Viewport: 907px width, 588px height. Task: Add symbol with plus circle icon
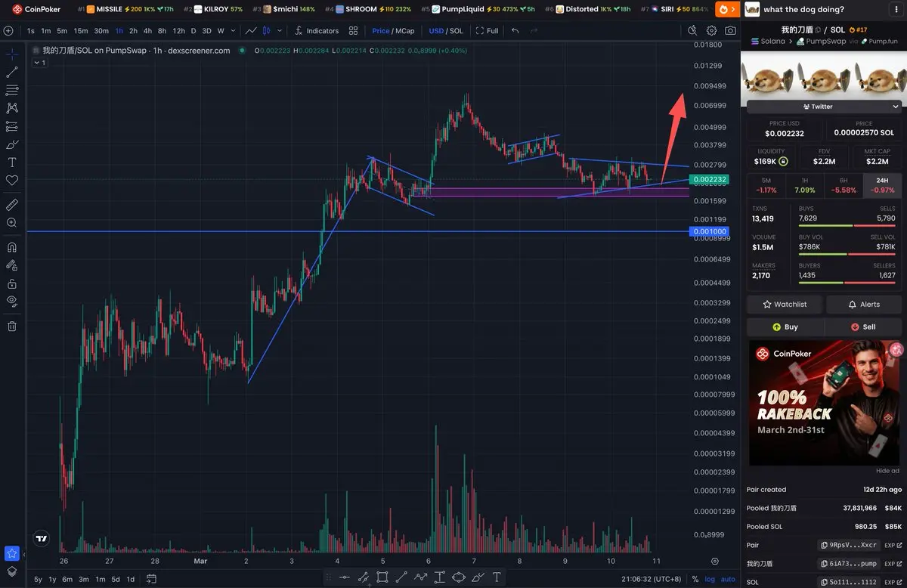pyautogui.click(x=8, y=31)
